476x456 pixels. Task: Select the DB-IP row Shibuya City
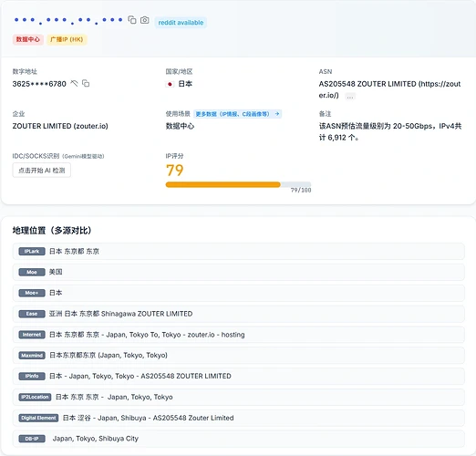[x=239, y=439]
